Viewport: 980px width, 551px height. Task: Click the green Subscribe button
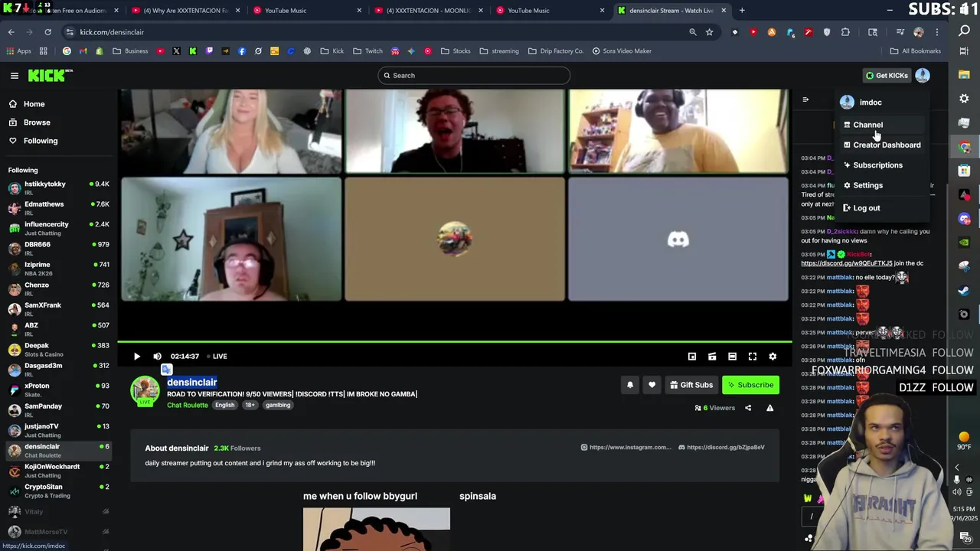point(750,385)
